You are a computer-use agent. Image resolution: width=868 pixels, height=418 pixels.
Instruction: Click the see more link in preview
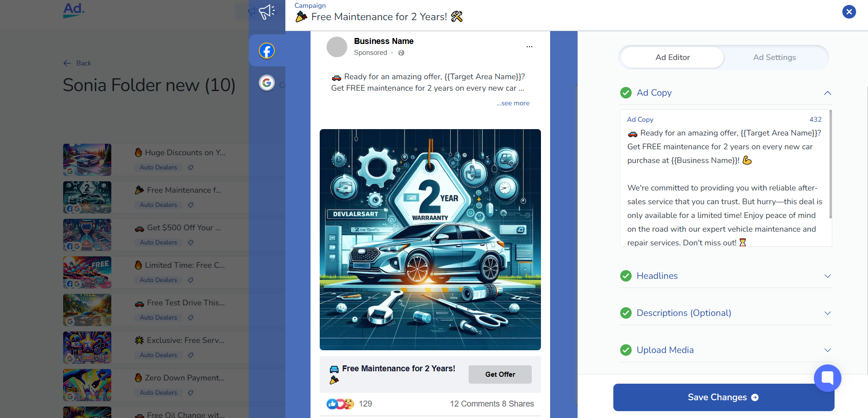click(513, 103)
